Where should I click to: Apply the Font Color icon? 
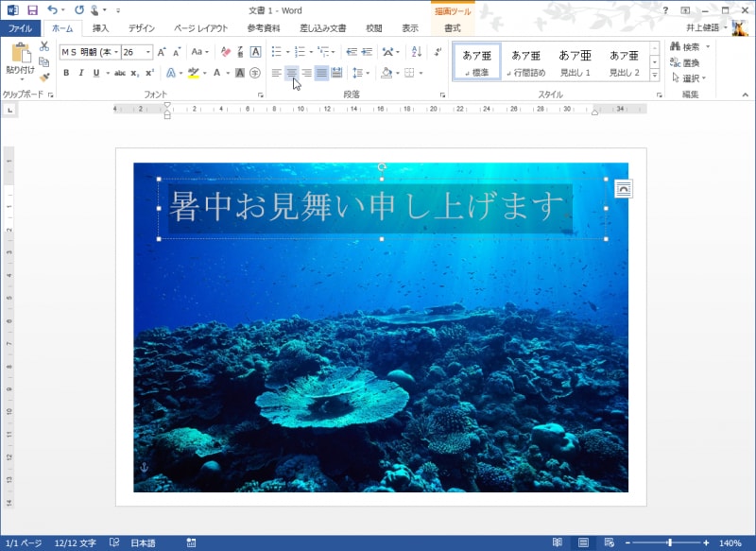point(215,73)
